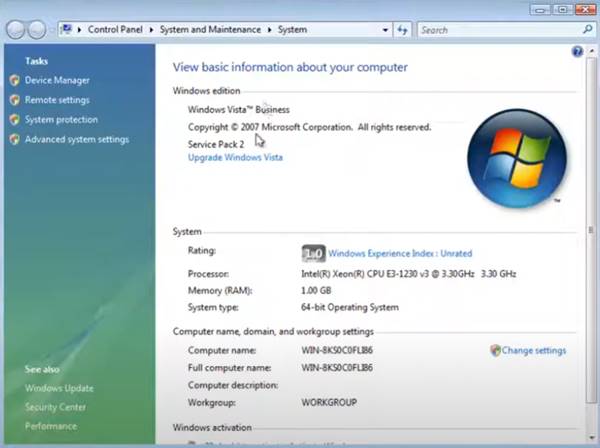Click the 'Windows Vista Business' edition text
This screenshot has height=448, width=600.
coord(239,110)
